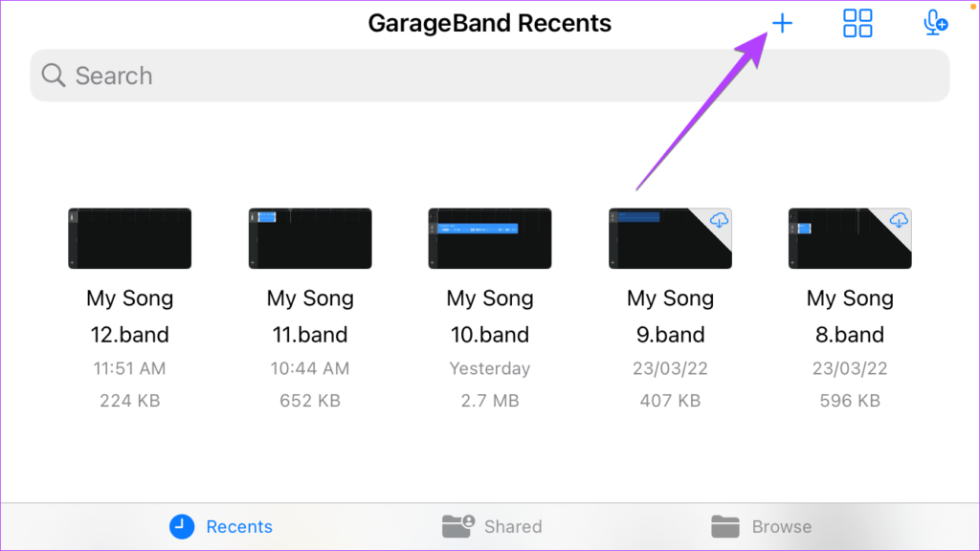Open My Song 12.band thumbnail
This screenshot has width=980, height=551.
tap(130, 238)
